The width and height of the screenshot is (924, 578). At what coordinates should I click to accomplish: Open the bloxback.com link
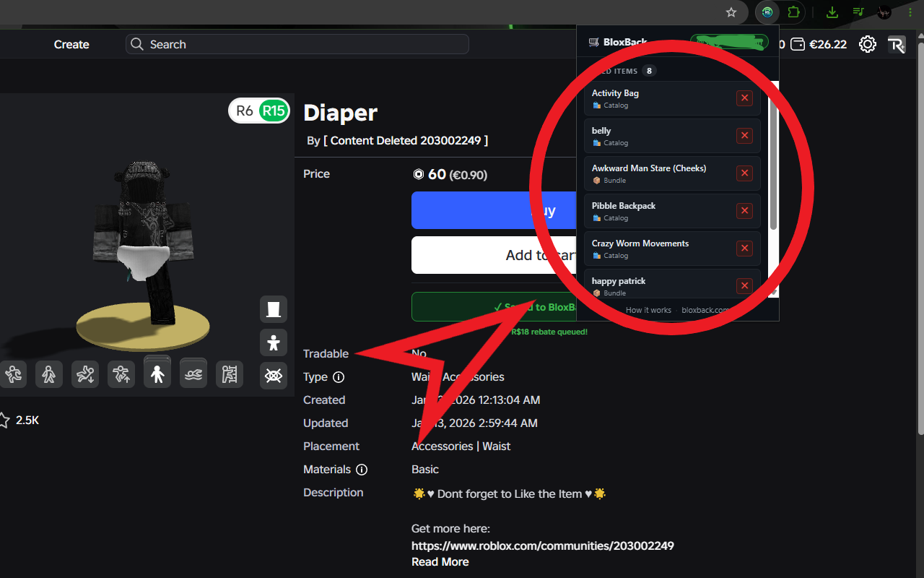point(705,310)
